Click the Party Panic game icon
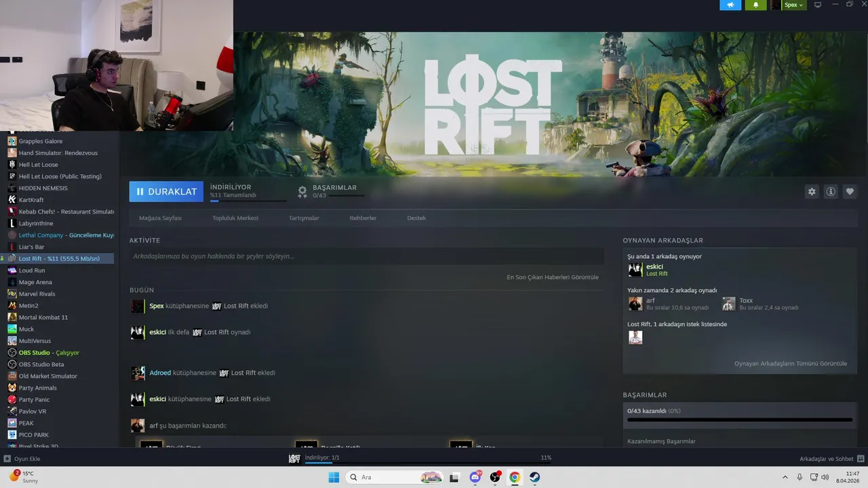Screen dimensions: 868x488 [x=12, y=399]
